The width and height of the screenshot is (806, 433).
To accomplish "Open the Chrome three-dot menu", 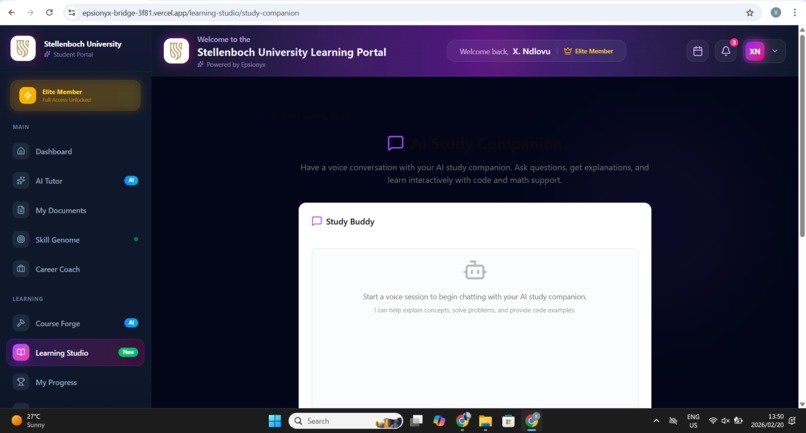I will pos(795,13).
